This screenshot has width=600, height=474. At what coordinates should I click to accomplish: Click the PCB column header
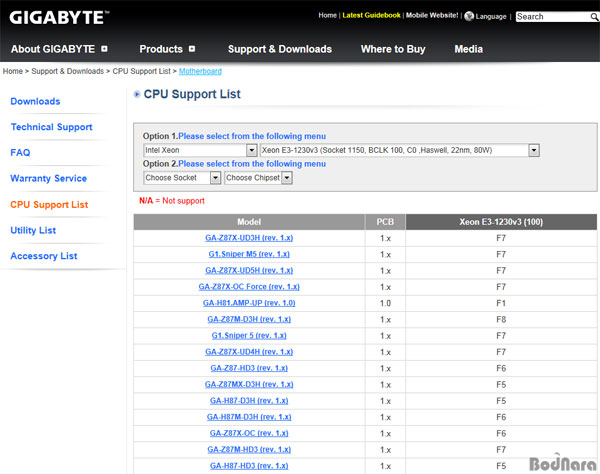(x=385, y=222)
